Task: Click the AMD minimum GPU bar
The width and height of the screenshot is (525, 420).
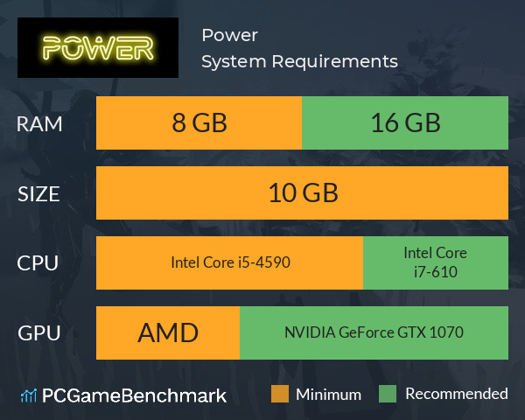Action: click(x=168, y=332)
